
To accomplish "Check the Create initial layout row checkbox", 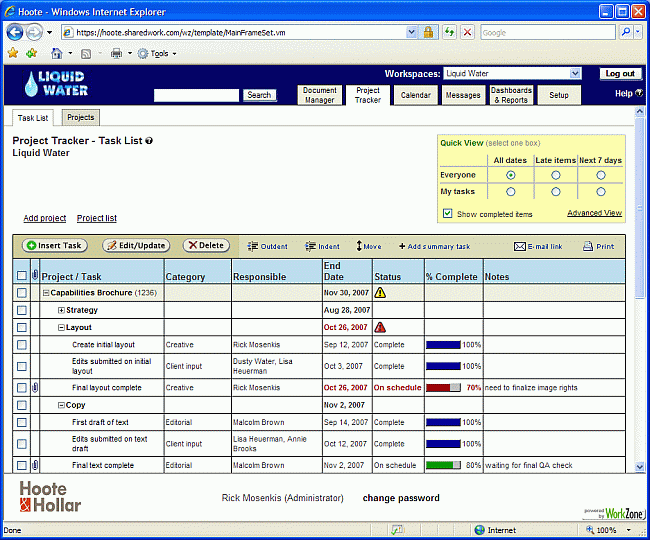I will click(x=22, y=345).
